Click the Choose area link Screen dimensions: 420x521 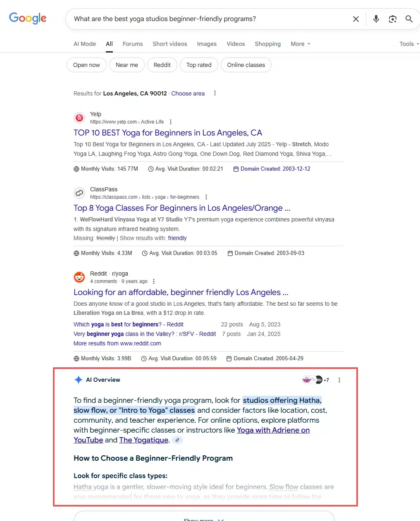coord(188,93)
